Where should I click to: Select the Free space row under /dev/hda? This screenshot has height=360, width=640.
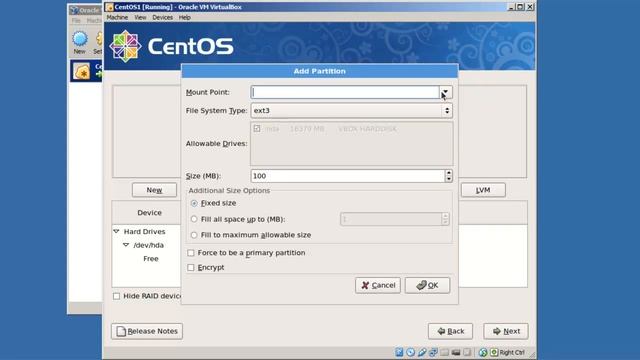[151, 259]
